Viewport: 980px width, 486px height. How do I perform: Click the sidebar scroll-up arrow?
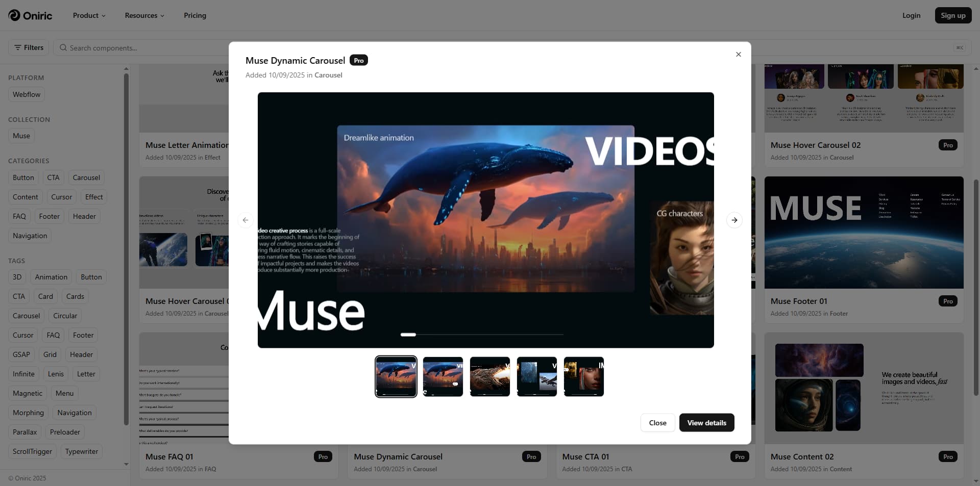pyautogui.click(x=126, y=68)
